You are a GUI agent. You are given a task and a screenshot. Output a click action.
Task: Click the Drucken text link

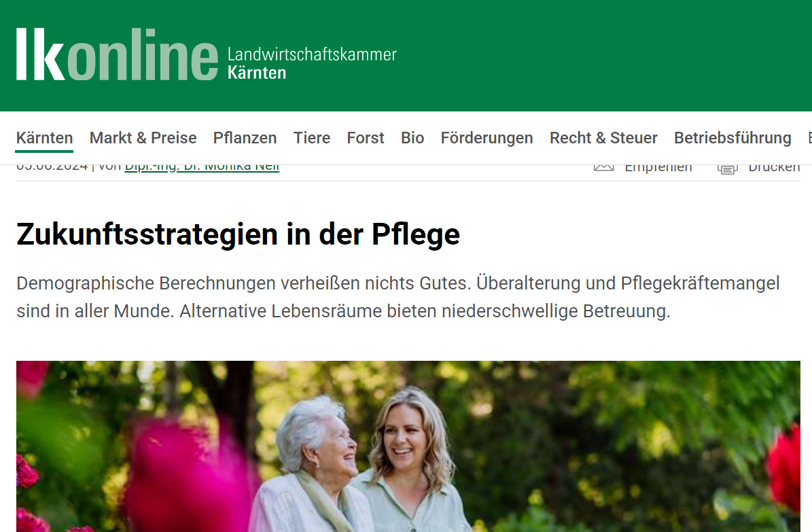tap(774, 169)
